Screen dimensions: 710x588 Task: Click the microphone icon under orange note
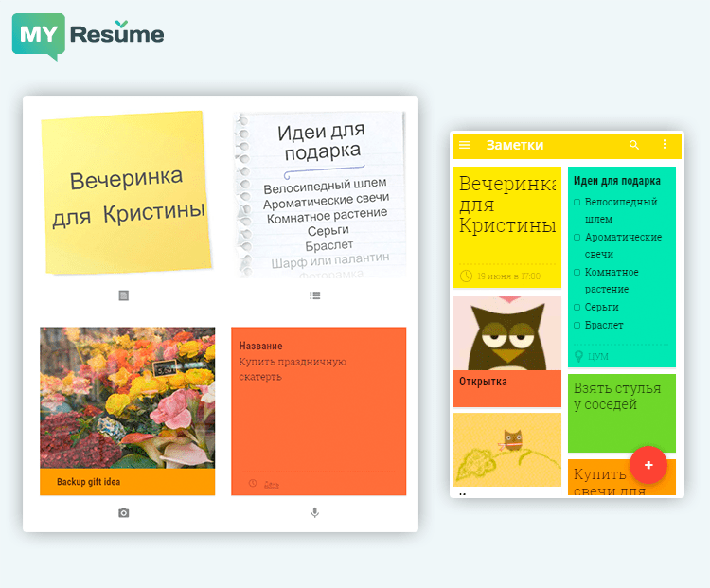click(315, 513)
